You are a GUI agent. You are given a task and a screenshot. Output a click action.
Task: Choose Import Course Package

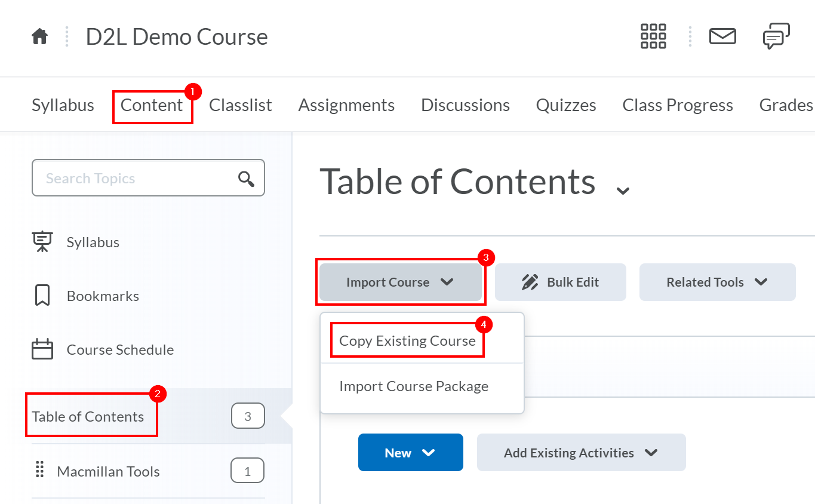(414, 386)
